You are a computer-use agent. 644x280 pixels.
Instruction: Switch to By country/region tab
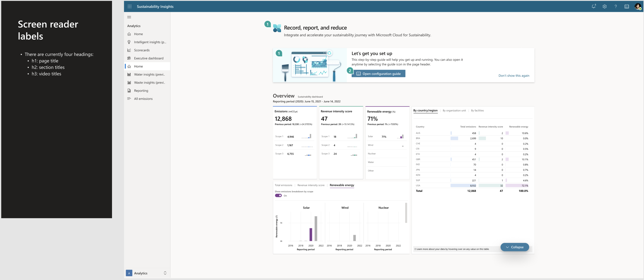pyautogui.click(x=425, y=111)
